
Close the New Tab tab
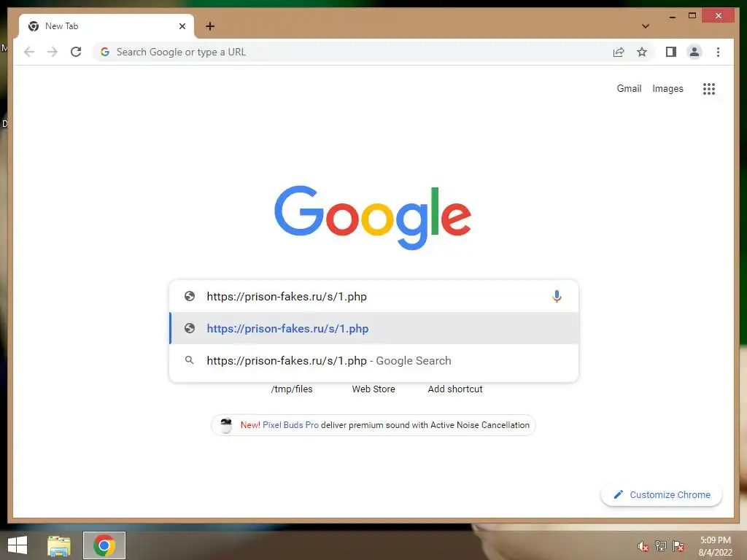pos(182,26)
